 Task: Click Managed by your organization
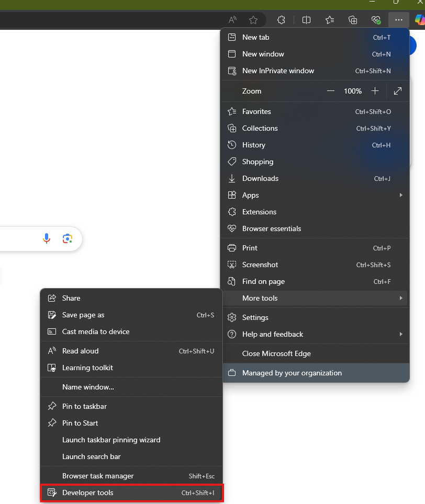292,373
